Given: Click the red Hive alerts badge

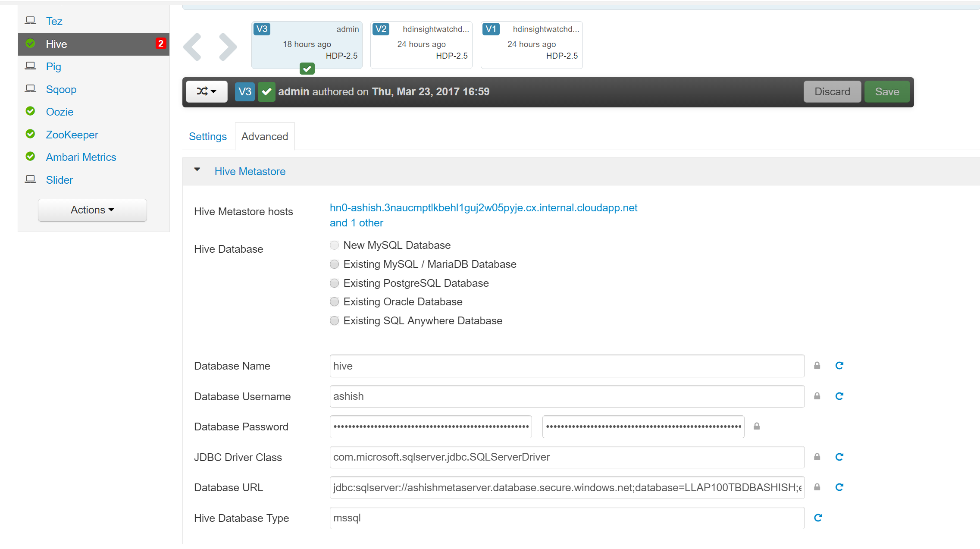Looking at the screenshot, I should coord(160,44).
